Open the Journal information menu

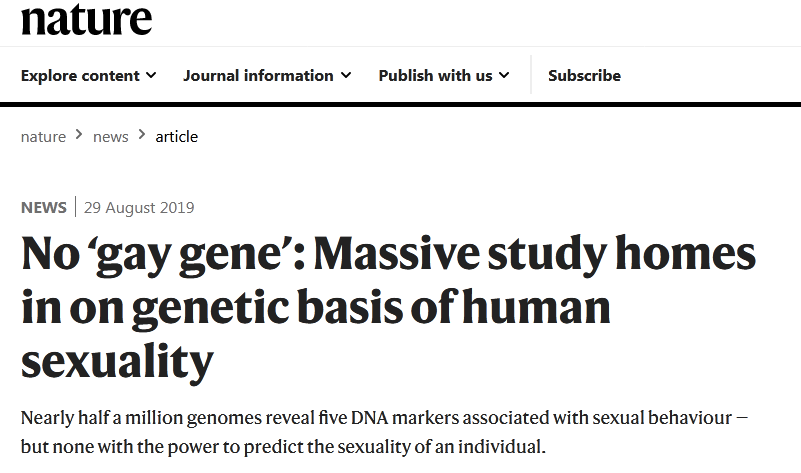pyautogui.click(x=258, y=75)
